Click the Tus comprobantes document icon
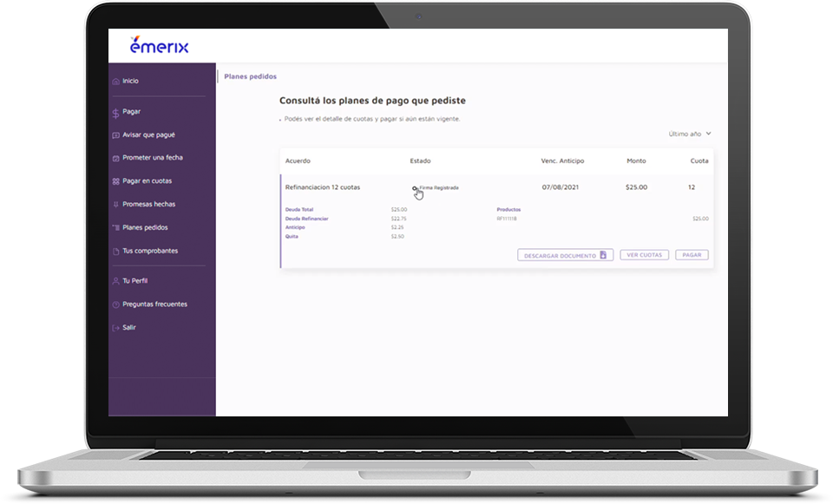This screenshot has width=833, height=504. (x=115, y=252)
